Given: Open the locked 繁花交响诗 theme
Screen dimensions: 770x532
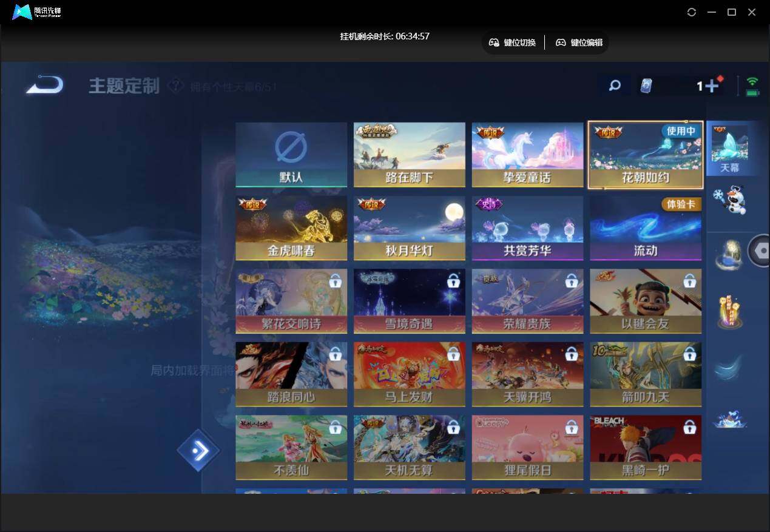Looking at the screenshot, I should (x=291, y=301).
